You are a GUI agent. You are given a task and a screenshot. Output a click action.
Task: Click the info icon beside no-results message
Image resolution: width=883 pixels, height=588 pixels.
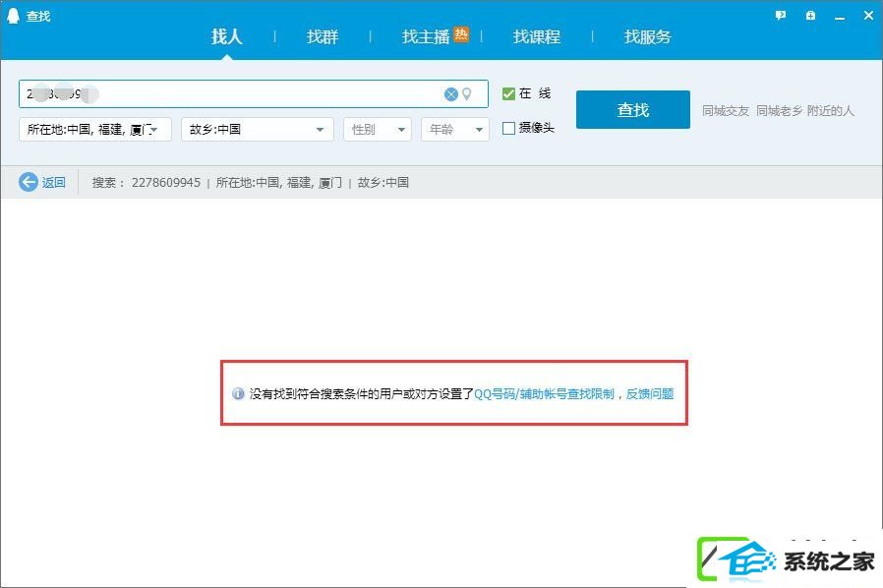coord(238,393)
